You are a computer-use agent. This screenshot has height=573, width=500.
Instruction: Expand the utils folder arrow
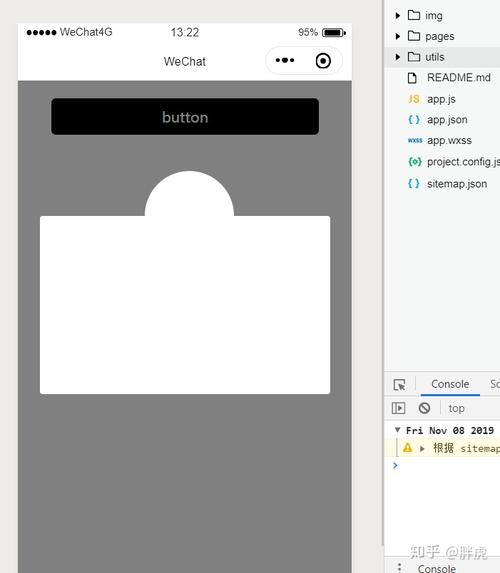click(398, 57)
